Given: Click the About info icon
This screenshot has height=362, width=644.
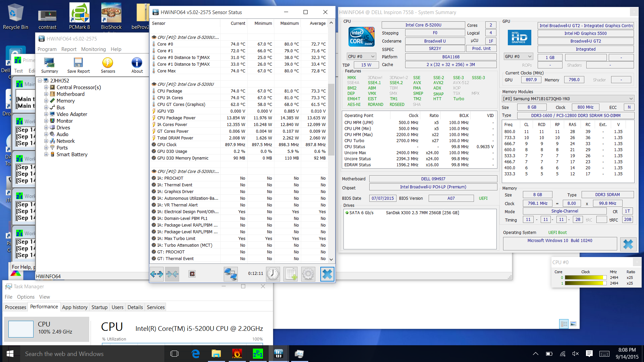Looking at the screenshot, I should [137, 65].
